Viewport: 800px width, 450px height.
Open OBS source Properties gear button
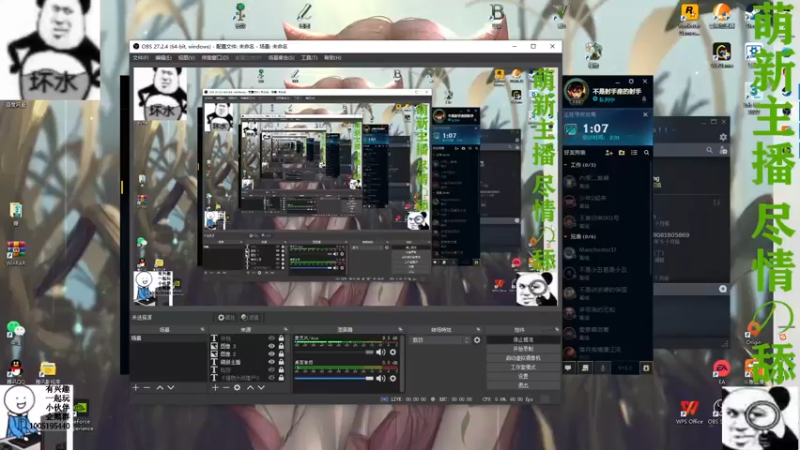[226, 317]
